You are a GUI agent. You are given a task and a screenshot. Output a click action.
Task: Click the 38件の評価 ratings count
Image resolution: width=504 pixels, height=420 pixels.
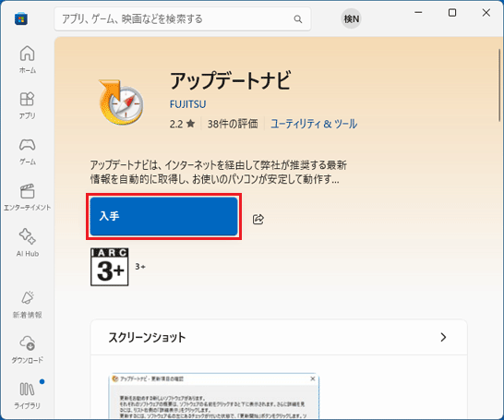[233, 124]
